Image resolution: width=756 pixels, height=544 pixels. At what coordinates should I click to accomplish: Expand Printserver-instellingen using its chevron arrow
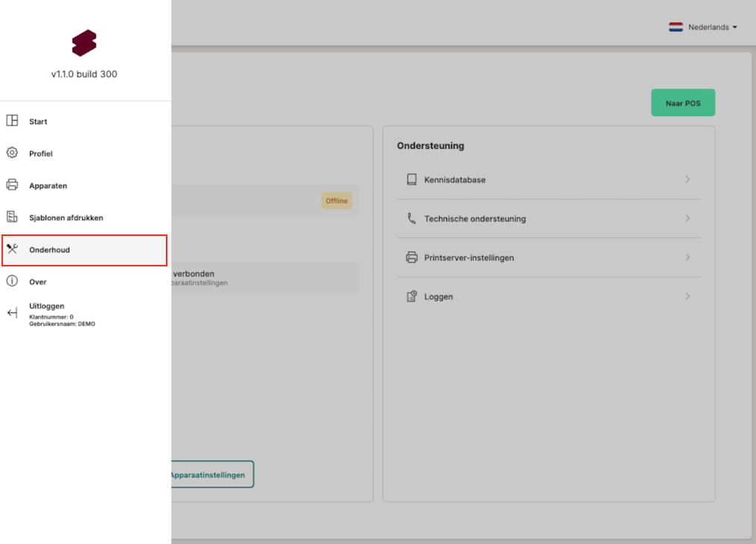pyautogui.click(x=688, y=257)
